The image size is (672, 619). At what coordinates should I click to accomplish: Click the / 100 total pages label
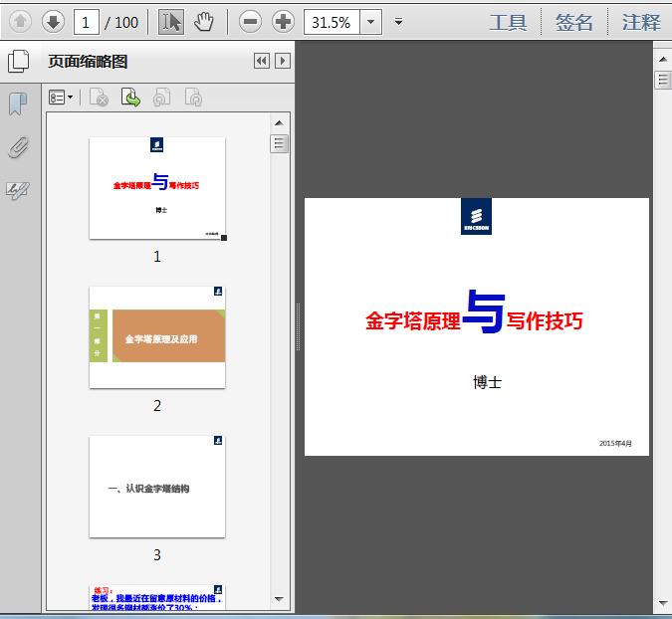coord(121,22)
